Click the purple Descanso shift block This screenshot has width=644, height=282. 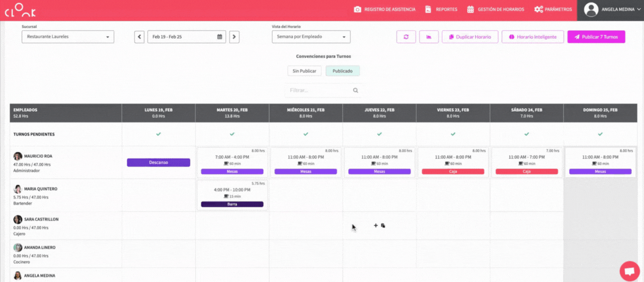158,163
